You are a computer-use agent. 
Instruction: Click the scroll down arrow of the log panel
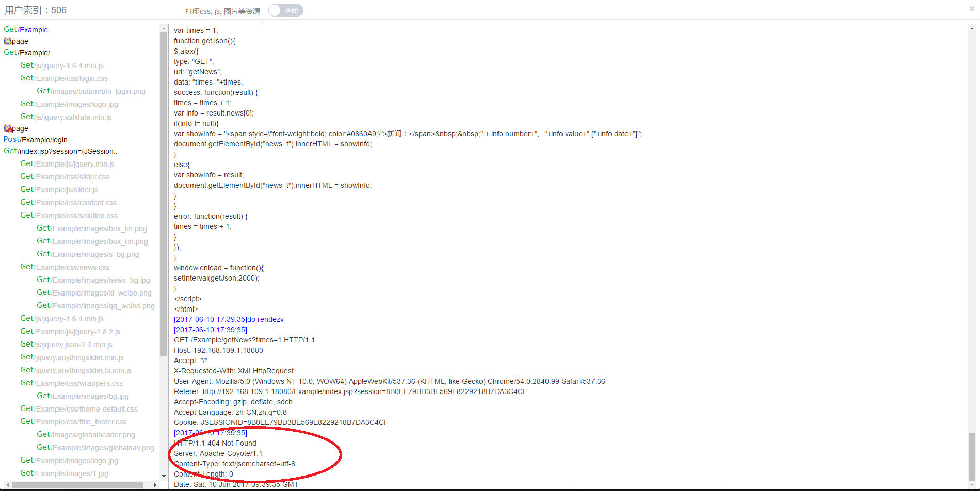tap(972, 485)
